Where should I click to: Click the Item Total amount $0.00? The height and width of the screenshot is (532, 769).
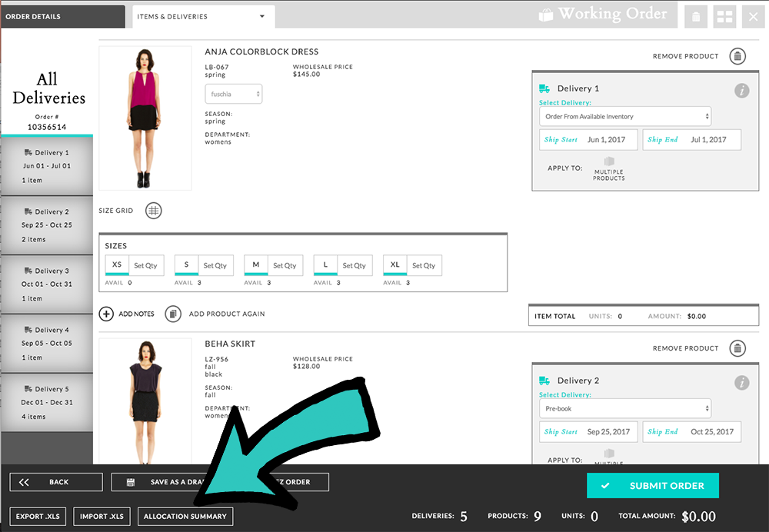[697, 317]
